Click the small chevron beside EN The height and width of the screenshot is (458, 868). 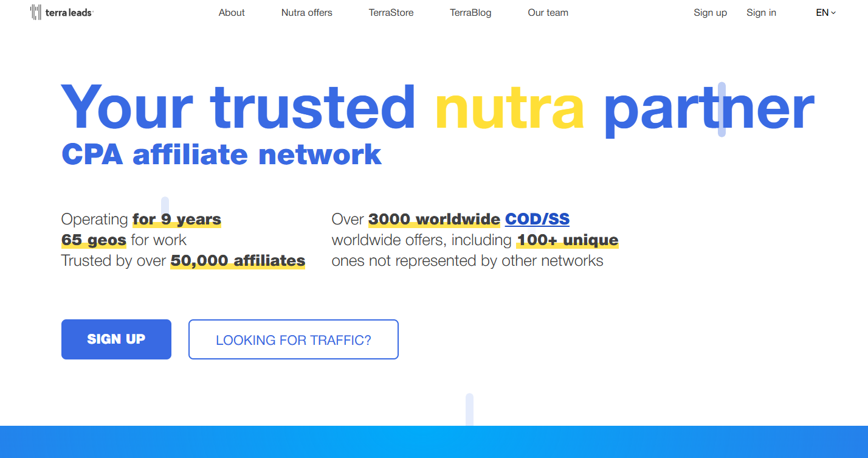(833, 13)
